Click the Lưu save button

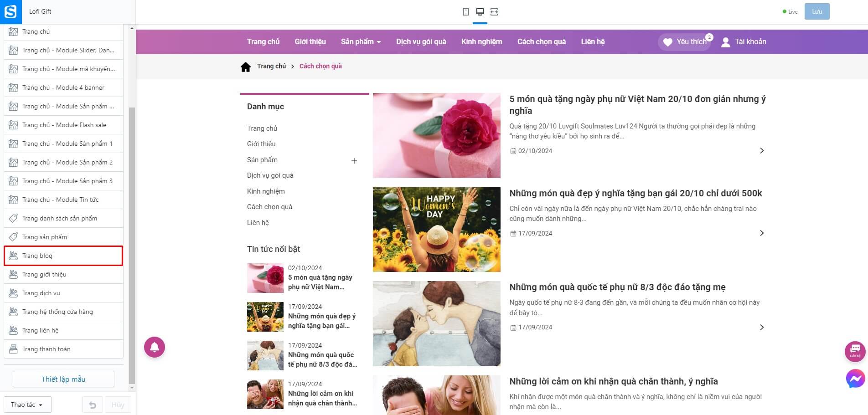click(x=817, y=12)
